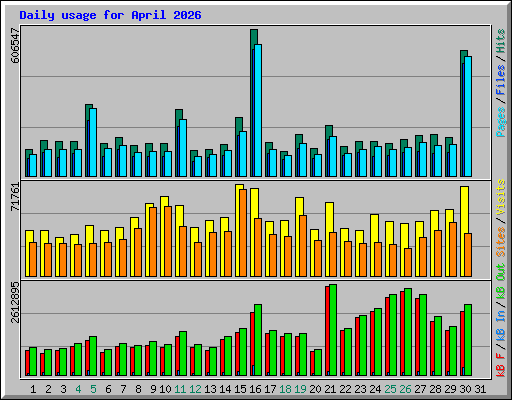Click the 'Files' legend label
The width and height of the screenshot is (512, 400).
pyautogui.click(x=501, y=80)
